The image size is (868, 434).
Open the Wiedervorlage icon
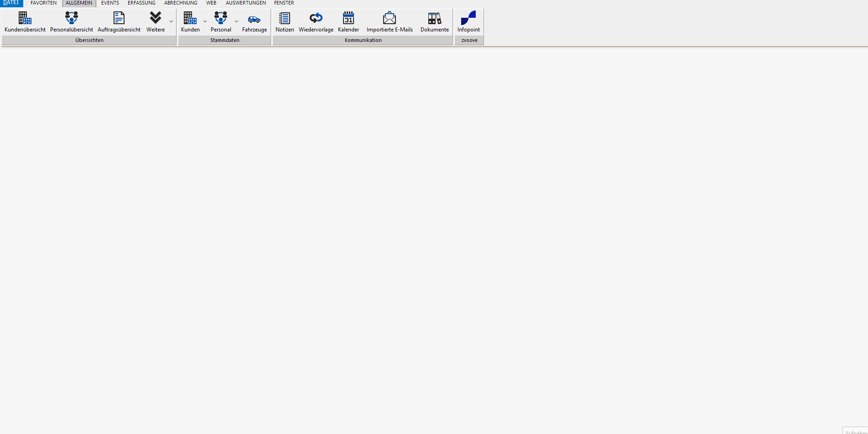(x=316, y=19)
